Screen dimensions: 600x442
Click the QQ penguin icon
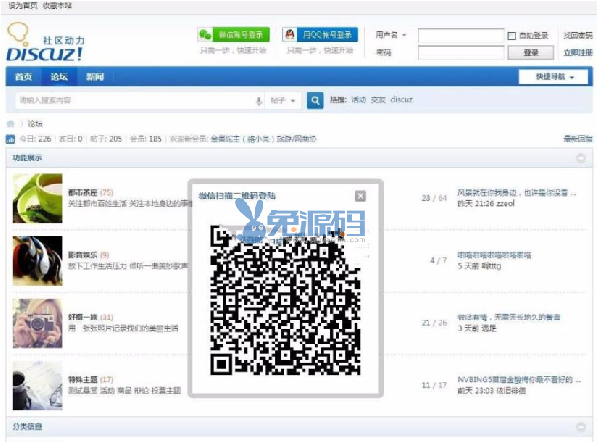290,35
